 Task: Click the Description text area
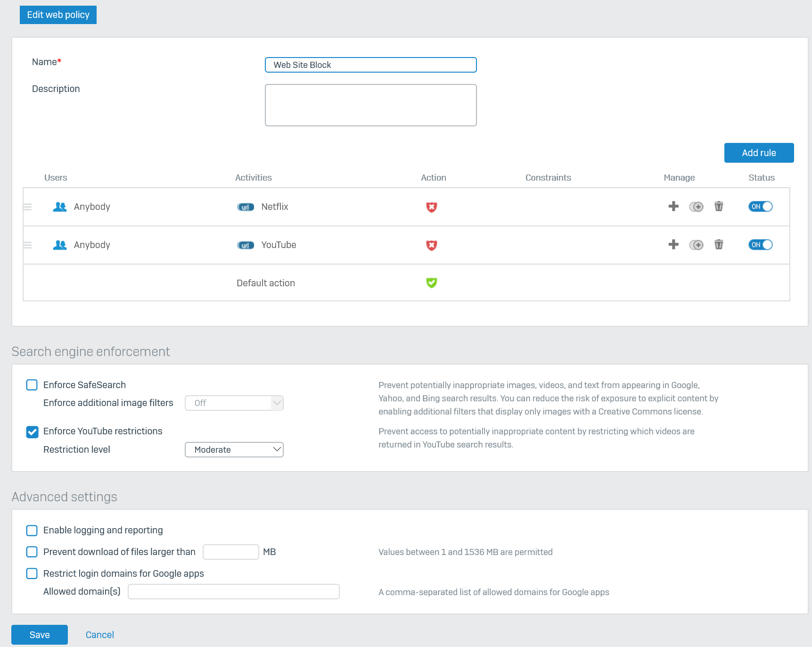[x=371, y=105]
